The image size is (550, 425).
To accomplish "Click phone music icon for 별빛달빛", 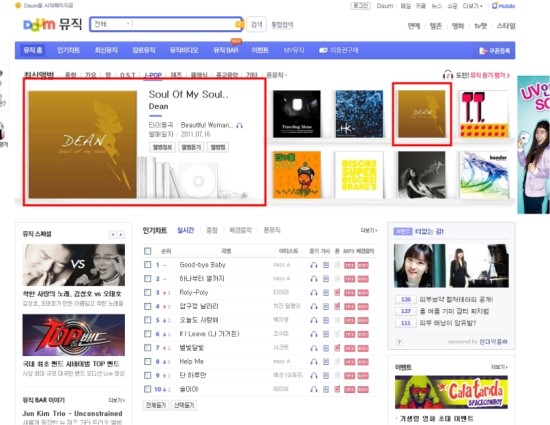I will click(x=337, y=348).
